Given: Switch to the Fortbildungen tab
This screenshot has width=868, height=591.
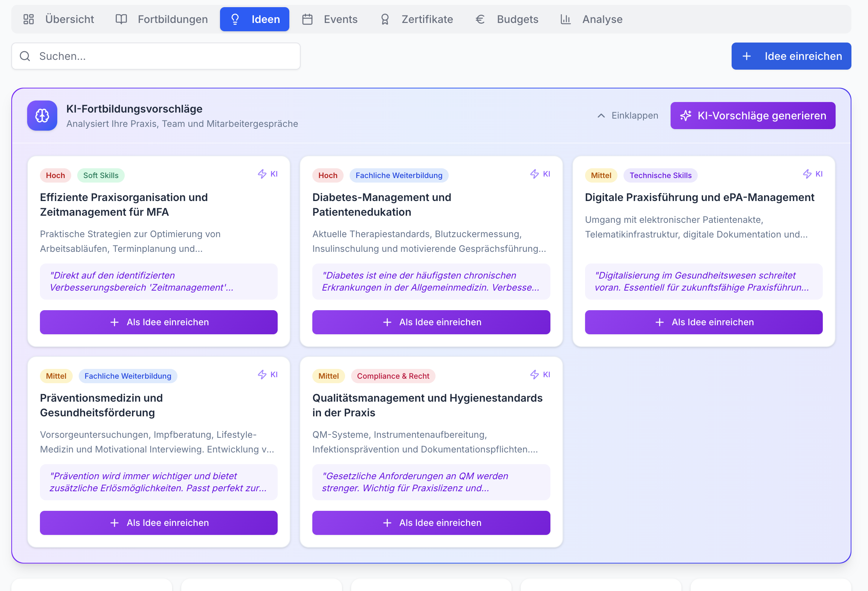Looking at the screenshot, I should [x=162, y=19].
